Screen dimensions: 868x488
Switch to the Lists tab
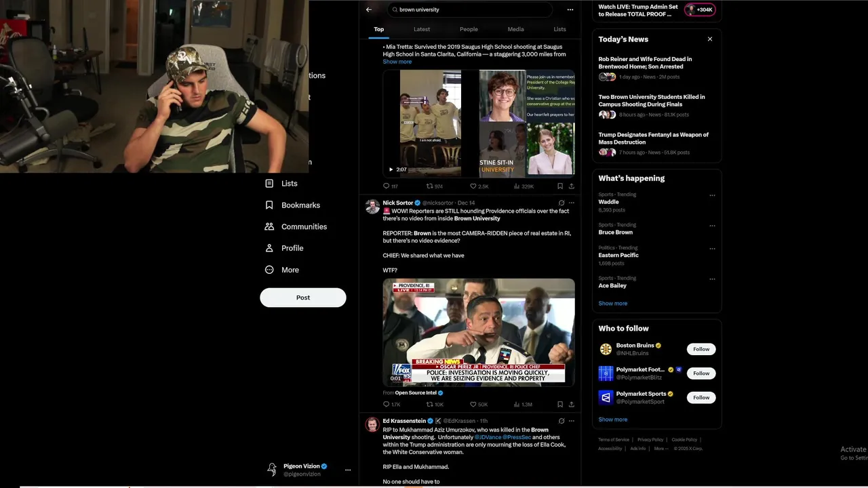pyautogui.click(x=559, y=29)
